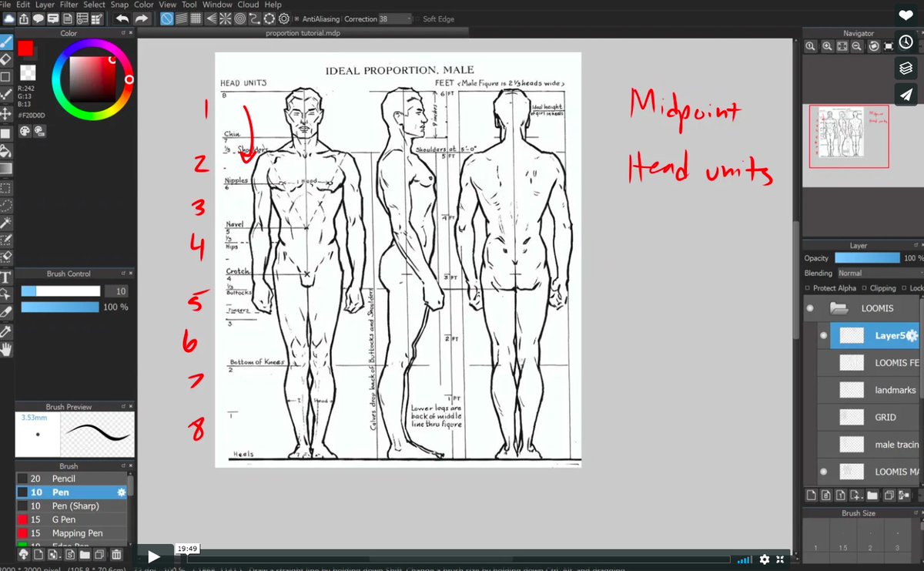
Task: Open the snap settings gear
Action: pyautogui.click(x=283, y=18)
